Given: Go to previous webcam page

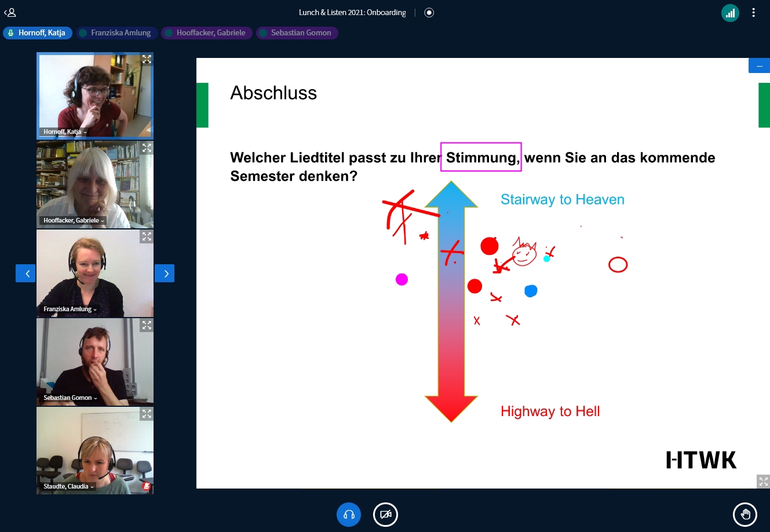Looking at the screenshot, I should pos(25,274).
